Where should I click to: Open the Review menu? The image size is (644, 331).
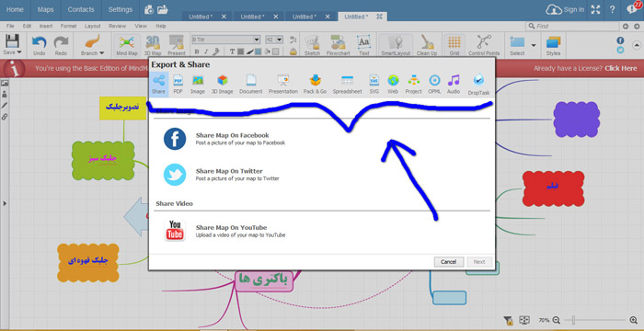(x=118, y=26)
